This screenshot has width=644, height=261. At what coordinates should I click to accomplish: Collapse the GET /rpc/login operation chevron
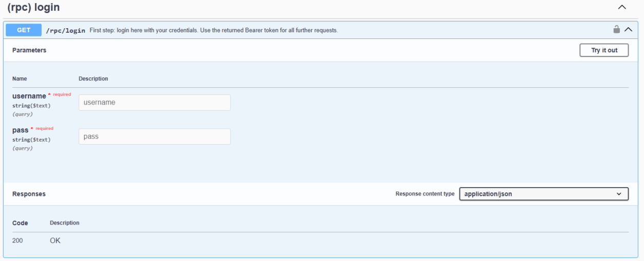tap(628, 30)
